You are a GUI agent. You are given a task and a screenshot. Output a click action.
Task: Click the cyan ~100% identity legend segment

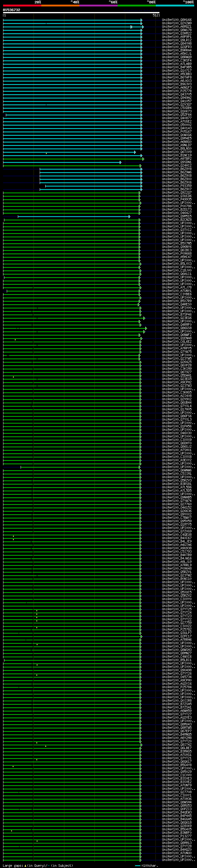point(175,6)
